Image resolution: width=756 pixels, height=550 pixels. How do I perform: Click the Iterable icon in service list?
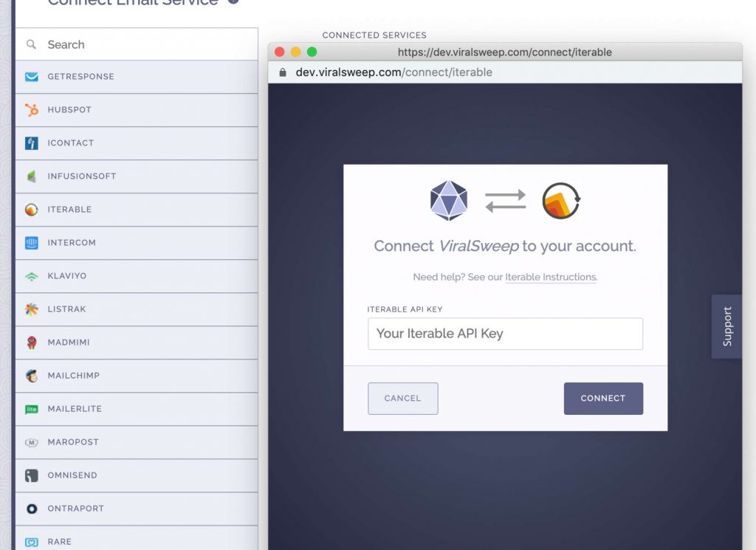31,210
